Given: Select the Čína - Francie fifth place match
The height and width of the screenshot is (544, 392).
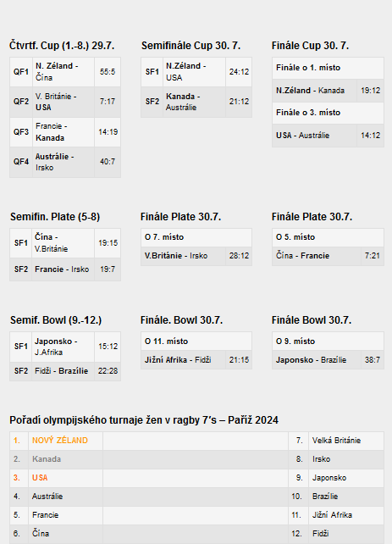Looking at the screenshot, I should coord(328,256).
